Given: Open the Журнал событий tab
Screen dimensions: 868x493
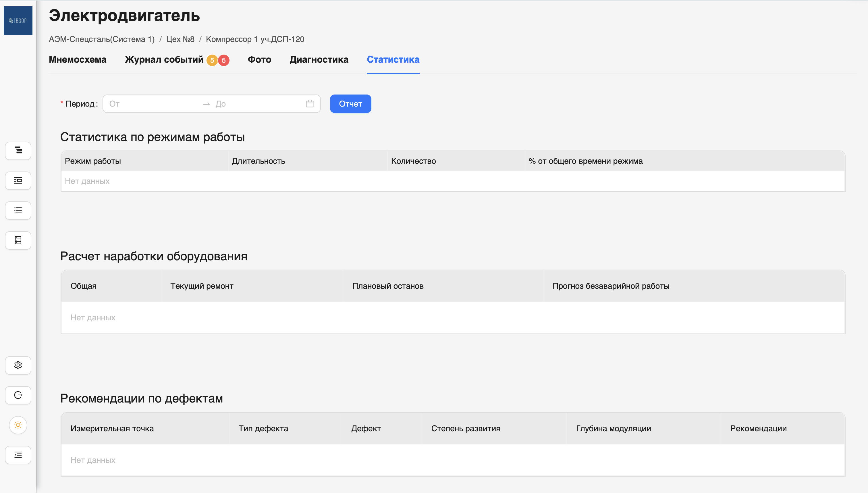Looking at the screenshot, I should coord(164,59).
